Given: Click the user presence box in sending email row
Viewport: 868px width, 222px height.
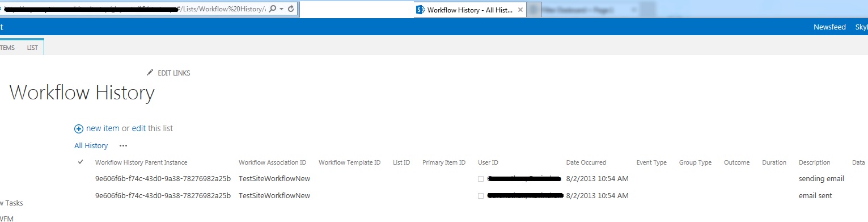Looking at the screenshot, I should click(481, 179).
